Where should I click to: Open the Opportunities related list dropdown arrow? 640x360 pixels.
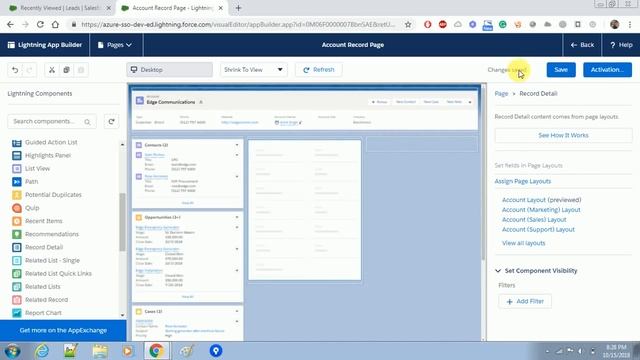(x=237, y=217)
